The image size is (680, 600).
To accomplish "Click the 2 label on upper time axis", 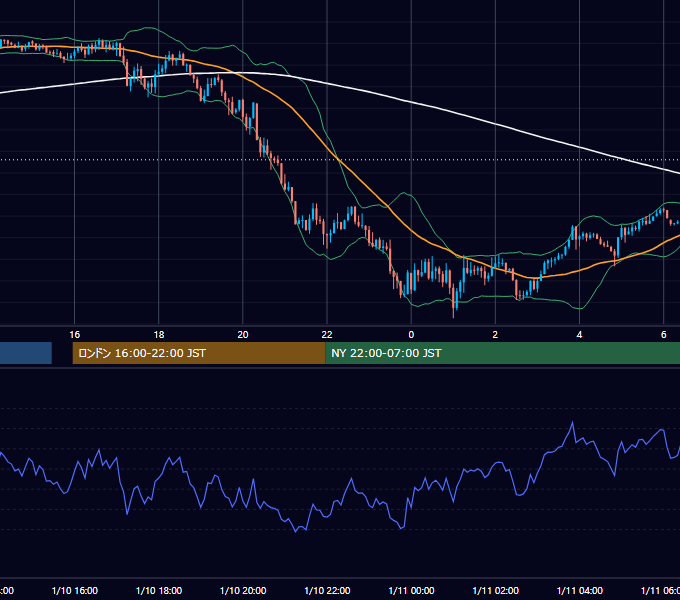I will pyautogui.click(x=495, y=335).
